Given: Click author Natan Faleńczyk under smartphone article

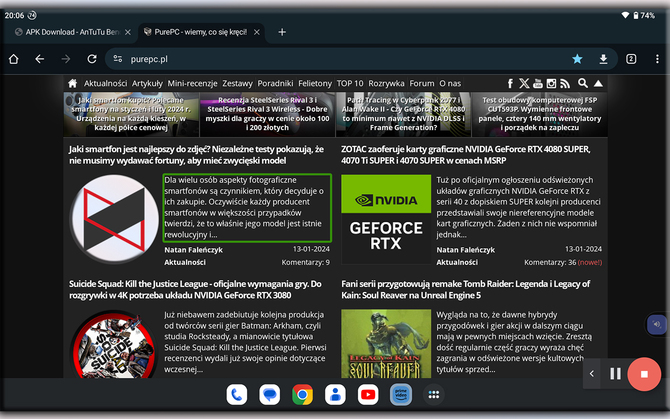Looking at the screenshot, I should click(x=194, y=250).
